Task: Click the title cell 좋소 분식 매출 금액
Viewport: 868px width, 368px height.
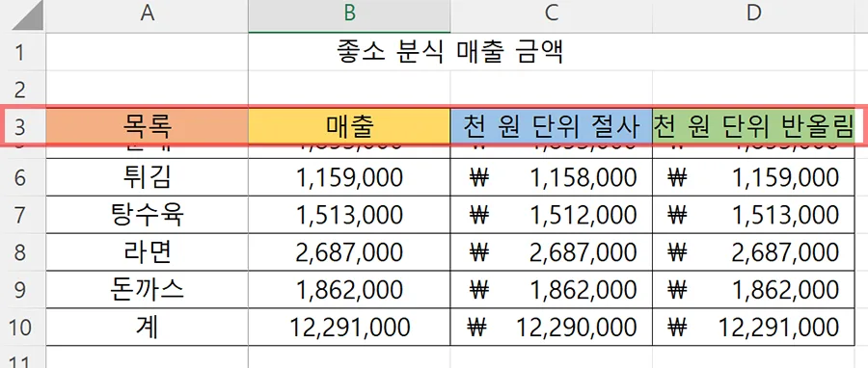Action: click(x=450, y=52)
